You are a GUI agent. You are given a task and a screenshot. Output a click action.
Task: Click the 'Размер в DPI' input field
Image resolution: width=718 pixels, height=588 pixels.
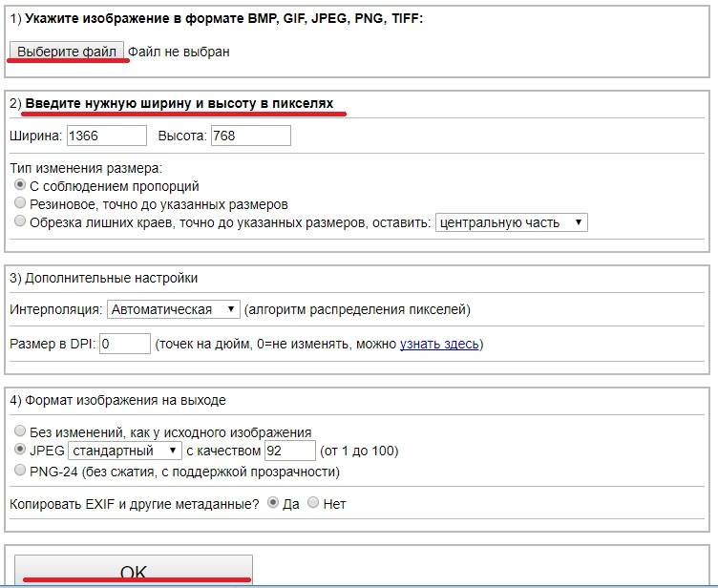click(x=125, y=344)
